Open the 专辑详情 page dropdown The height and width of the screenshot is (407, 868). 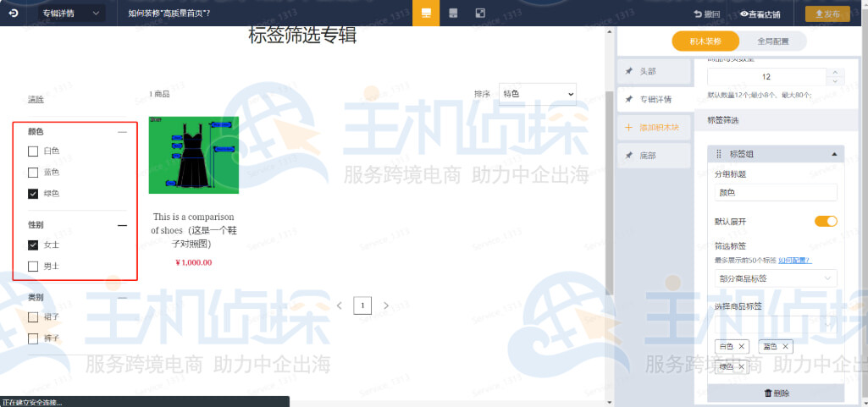tap(71, 14)
